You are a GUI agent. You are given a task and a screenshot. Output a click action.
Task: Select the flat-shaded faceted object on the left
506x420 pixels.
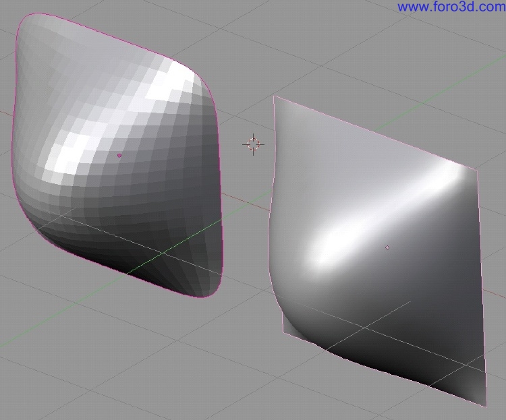(x=117, y=156)
